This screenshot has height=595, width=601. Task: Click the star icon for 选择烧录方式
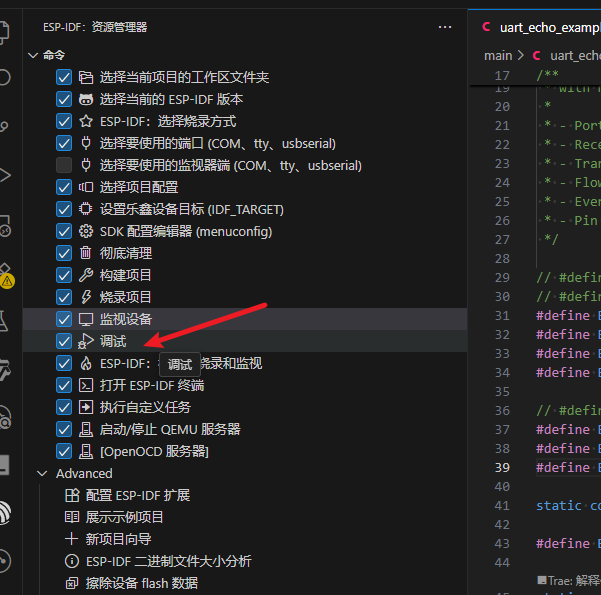86,121
